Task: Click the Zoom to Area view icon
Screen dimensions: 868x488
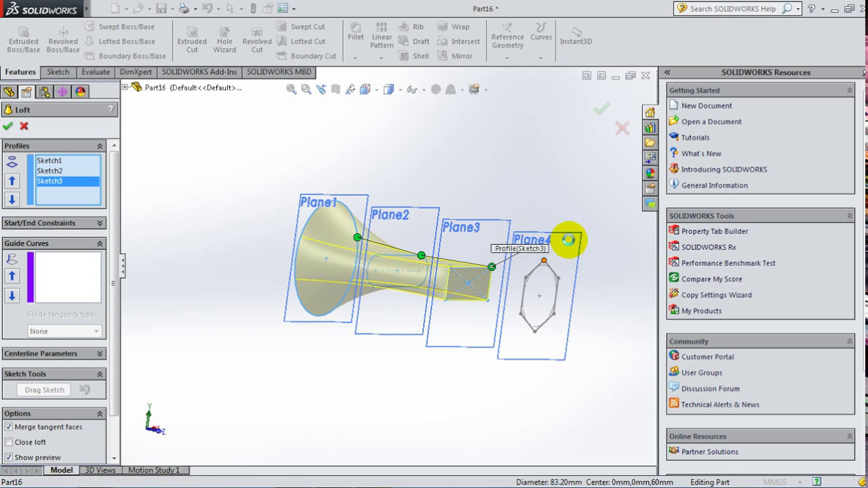Action: click(306, 89)
